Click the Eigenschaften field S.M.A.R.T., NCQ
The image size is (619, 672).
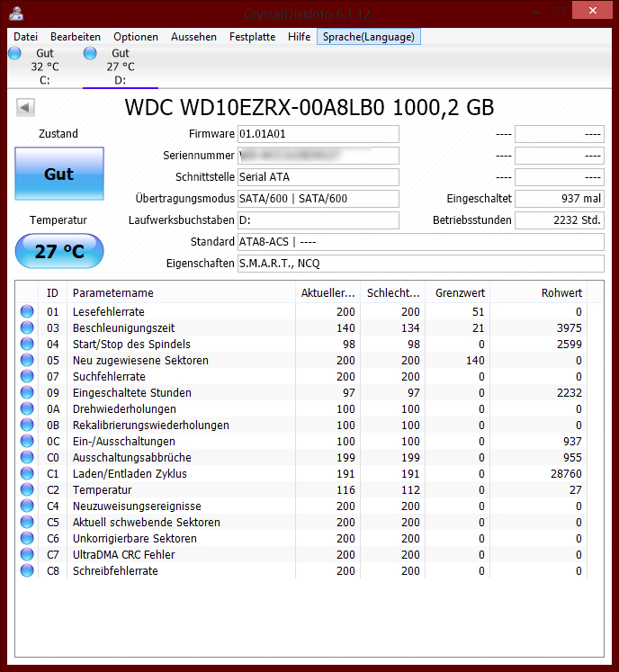(x=421, y=264)
